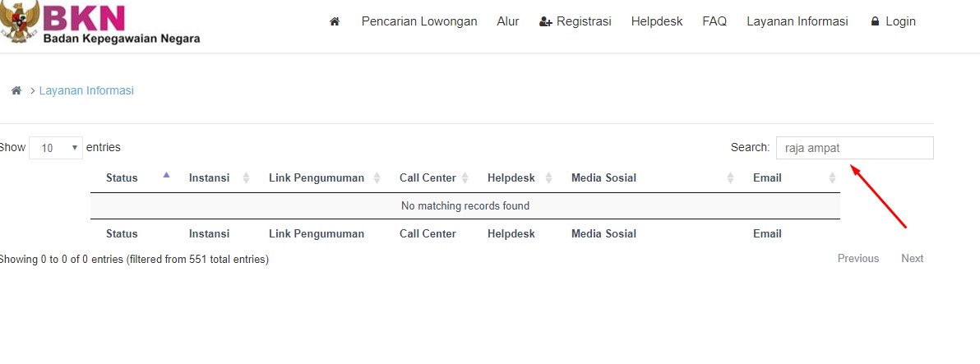This screenshot has width=980, height=364.
Task: Sort by Status column arrow icon
Action: 167,175
